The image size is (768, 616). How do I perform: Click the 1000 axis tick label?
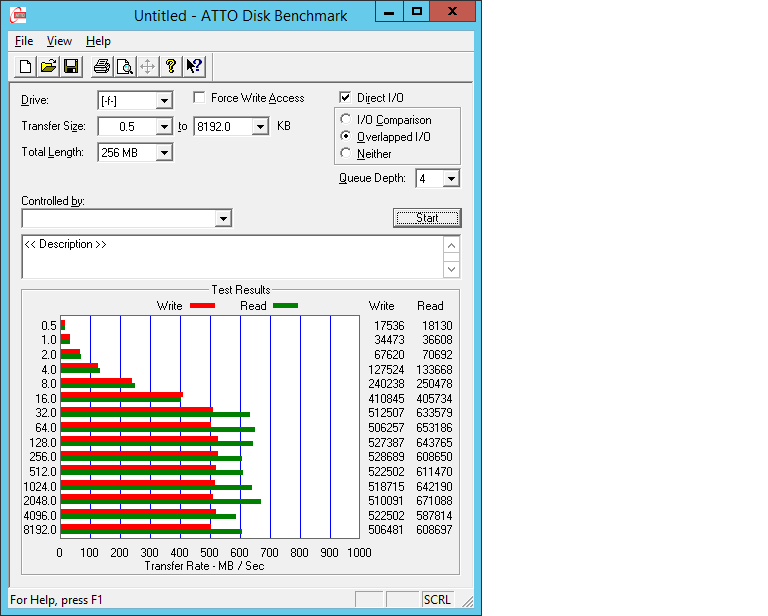pyautogui.click(x=359, y=553)
